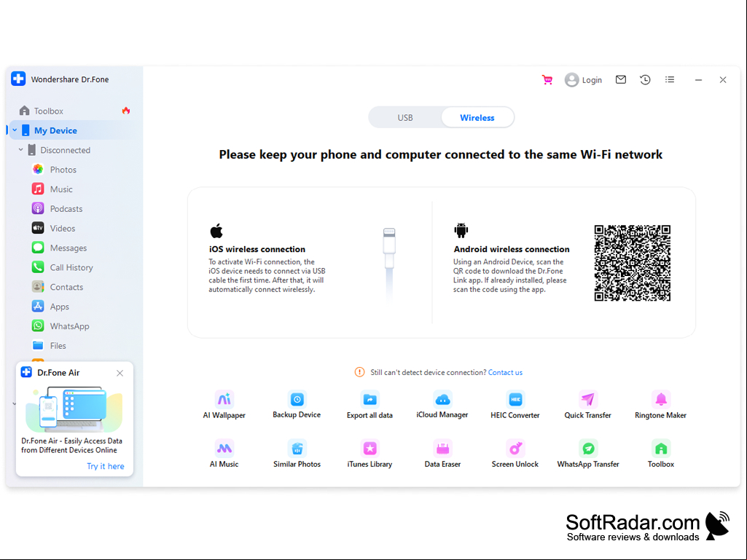The image size is (747, 560).
Task: Click the Login button
Action: click(x=583, y=80)
